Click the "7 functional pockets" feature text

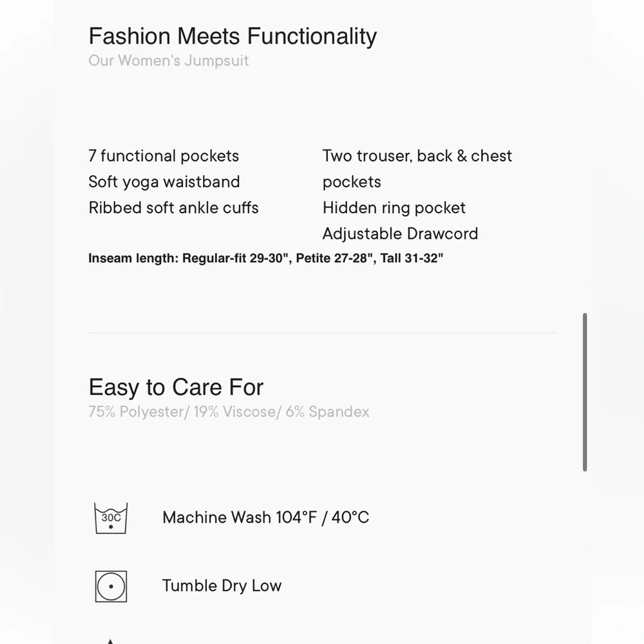(x=164, y=156)
